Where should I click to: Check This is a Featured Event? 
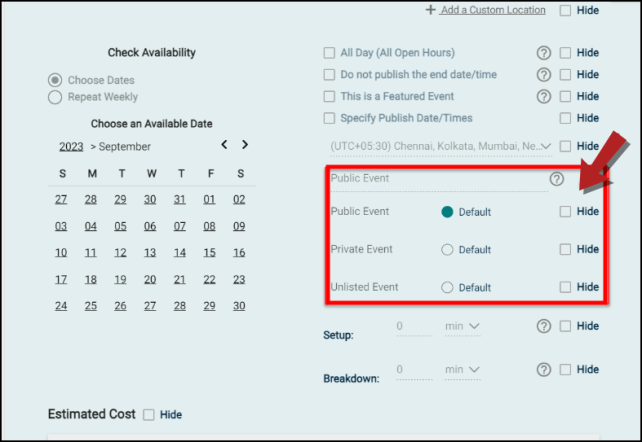329,96
